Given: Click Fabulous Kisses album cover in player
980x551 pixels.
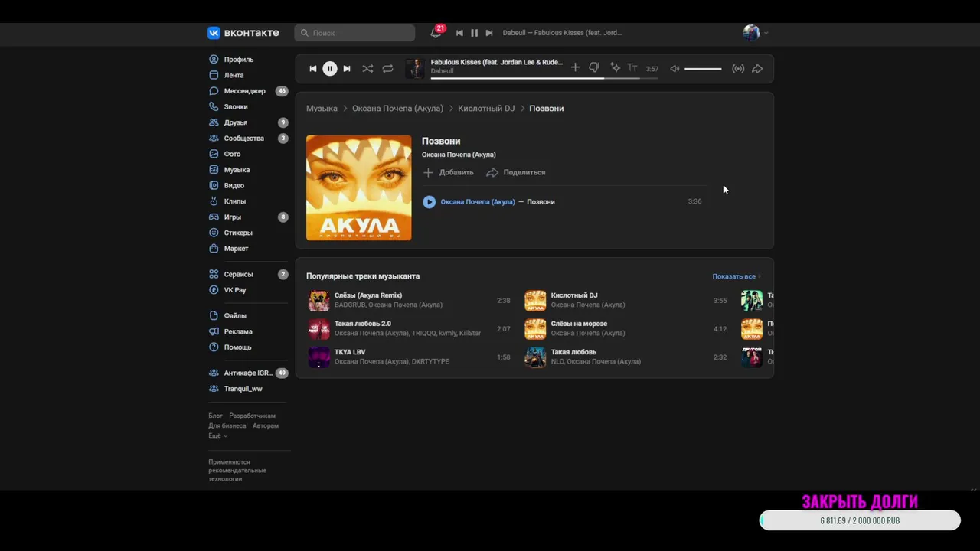Looking at the screenshot, I should point(415,69).
